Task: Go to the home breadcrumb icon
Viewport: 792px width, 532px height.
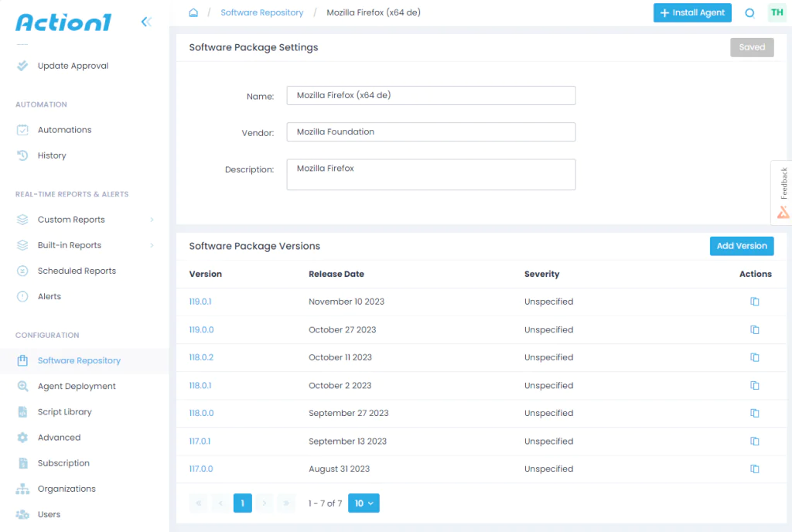Action: coord(193,12)
